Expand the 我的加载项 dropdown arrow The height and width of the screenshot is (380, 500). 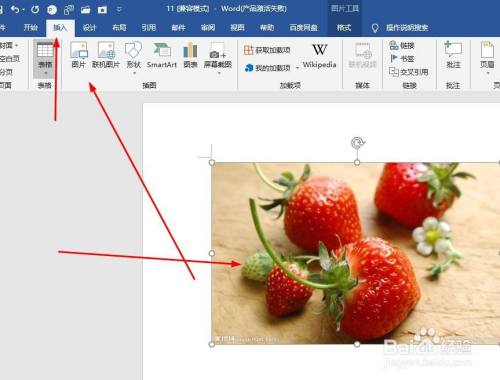pos(297,68)
